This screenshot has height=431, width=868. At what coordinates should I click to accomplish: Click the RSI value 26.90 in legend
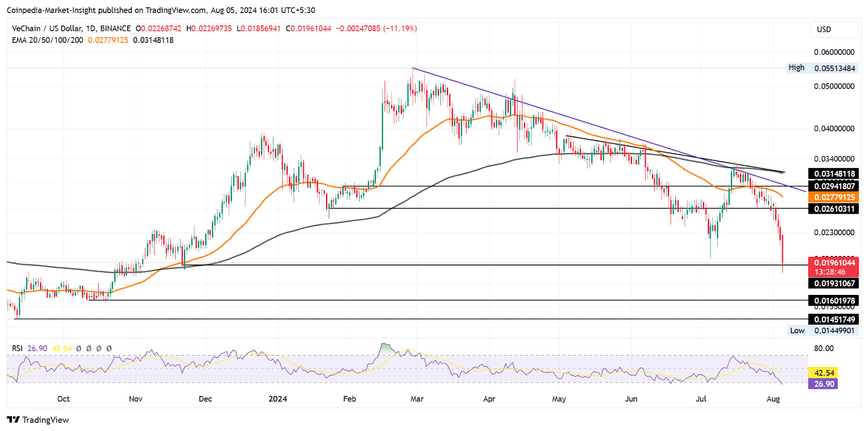coord(37,348)
